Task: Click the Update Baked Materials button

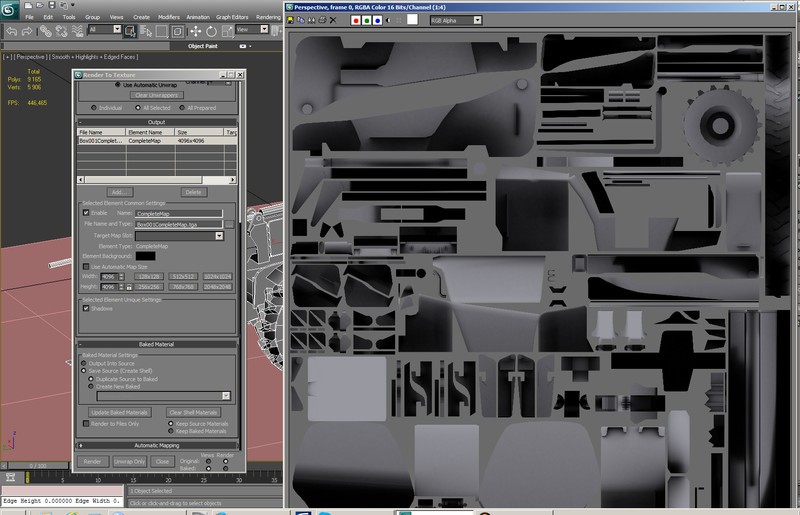Action: click(x=120, y=412)
